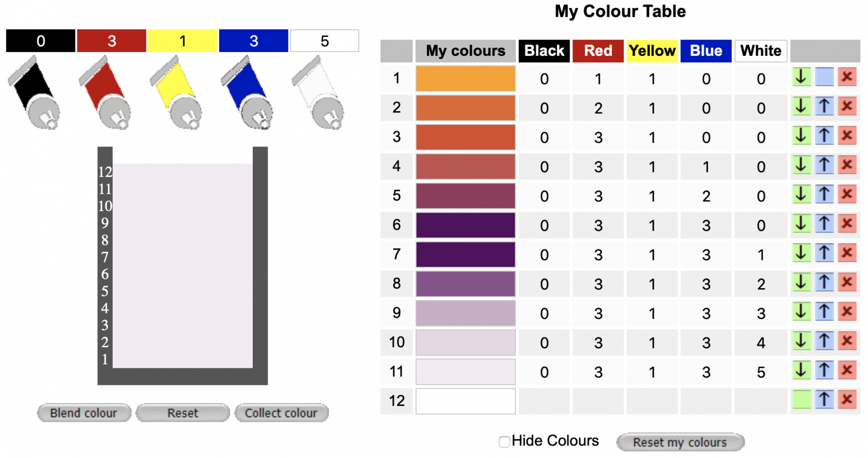
Task: Delete colour in row 11
Action: pos(847,371)
